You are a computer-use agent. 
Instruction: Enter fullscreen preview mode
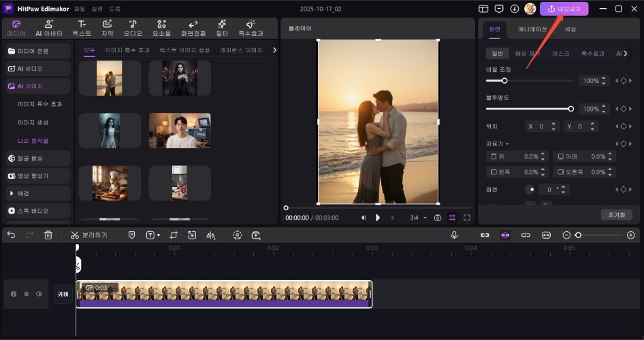(x=467, y=218)
